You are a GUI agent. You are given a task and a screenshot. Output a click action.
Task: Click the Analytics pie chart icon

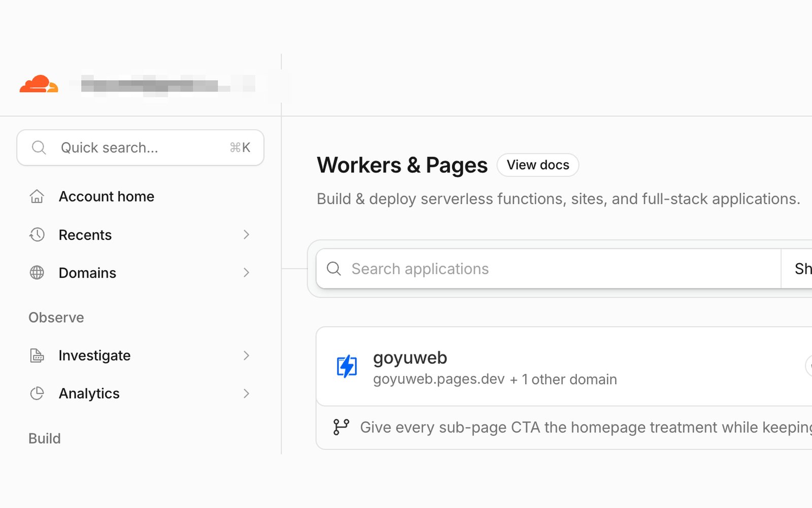pos(37,394)
